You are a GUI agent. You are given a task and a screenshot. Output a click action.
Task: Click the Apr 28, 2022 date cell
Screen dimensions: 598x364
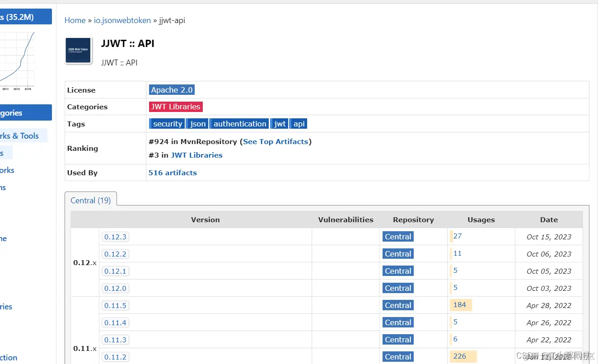click(549, 305)
